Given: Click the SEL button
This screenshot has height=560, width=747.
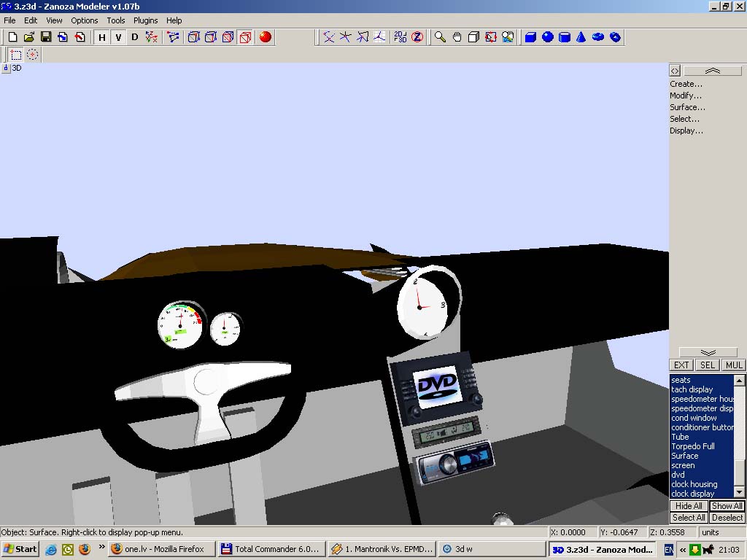Looking at the screenshot, I should [x=708, y=365].
